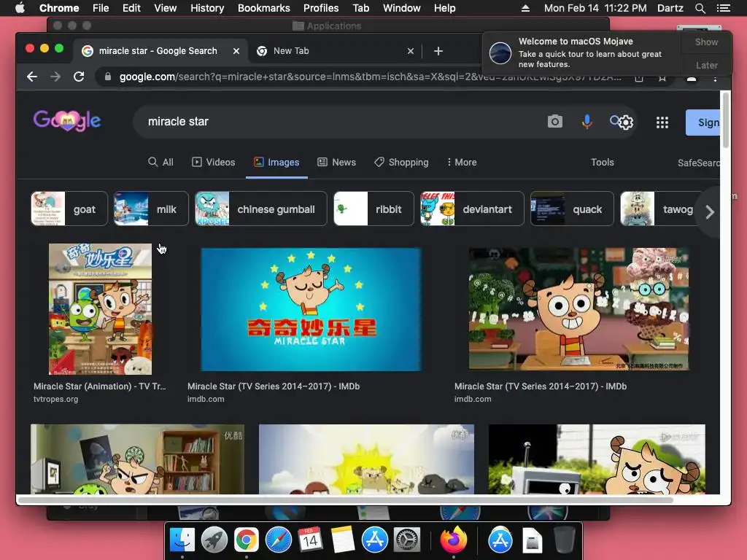Viewport: 747px width, 560px height.
Task: Open the Profiles menu
Action: [x=321, y=8]
